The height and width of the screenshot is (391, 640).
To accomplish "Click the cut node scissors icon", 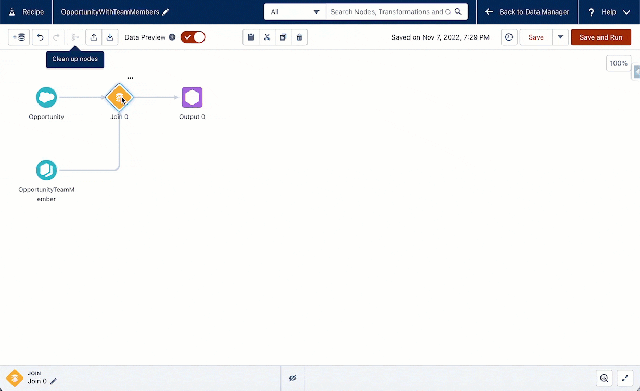I will point(267,37).
